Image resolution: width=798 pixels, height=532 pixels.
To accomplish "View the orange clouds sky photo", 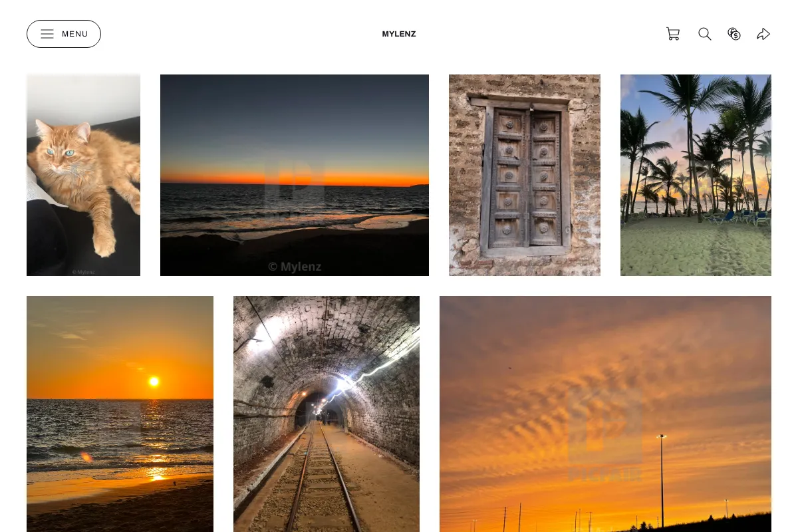I will 605,414.
